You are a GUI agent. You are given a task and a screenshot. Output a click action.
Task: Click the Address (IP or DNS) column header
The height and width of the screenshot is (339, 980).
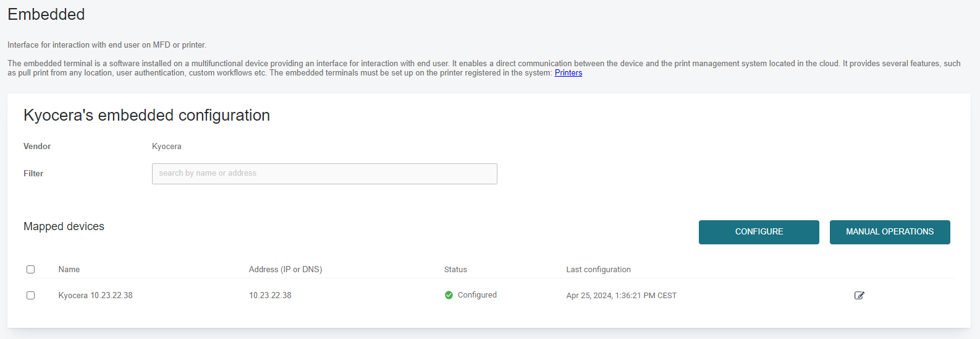click(x=285, y=270)
